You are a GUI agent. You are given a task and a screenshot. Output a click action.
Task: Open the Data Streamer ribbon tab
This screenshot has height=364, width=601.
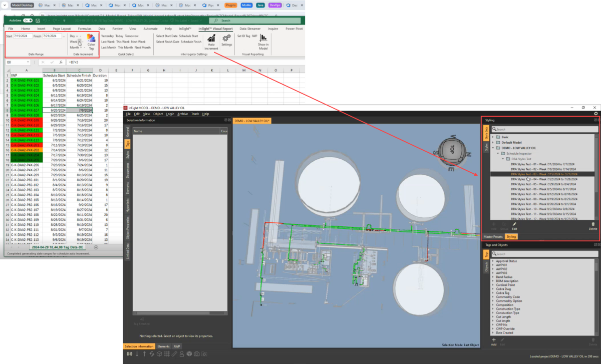click(x=250, y=29)
